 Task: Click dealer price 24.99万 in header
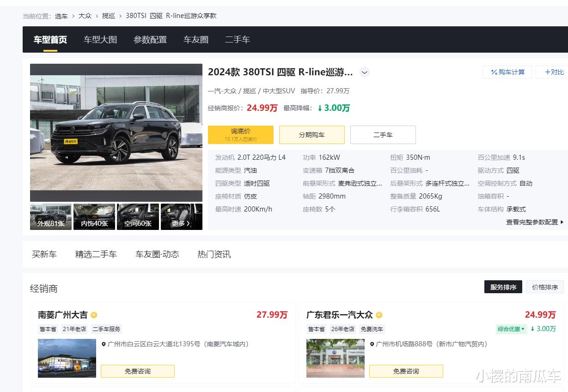coord(262,108)
